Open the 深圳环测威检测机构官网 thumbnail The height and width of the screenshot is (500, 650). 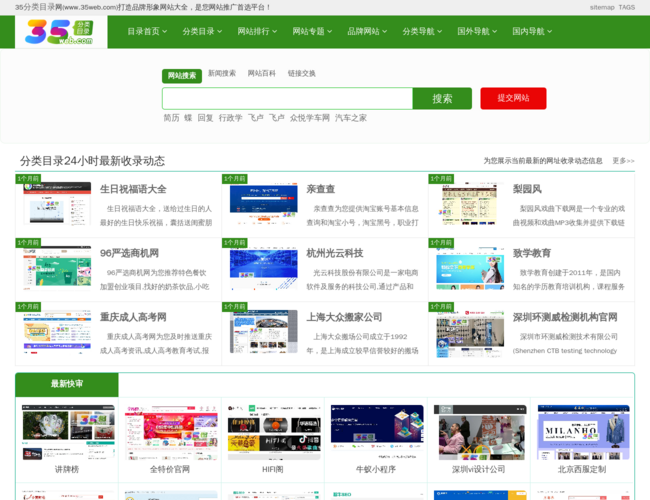[470, 334]
